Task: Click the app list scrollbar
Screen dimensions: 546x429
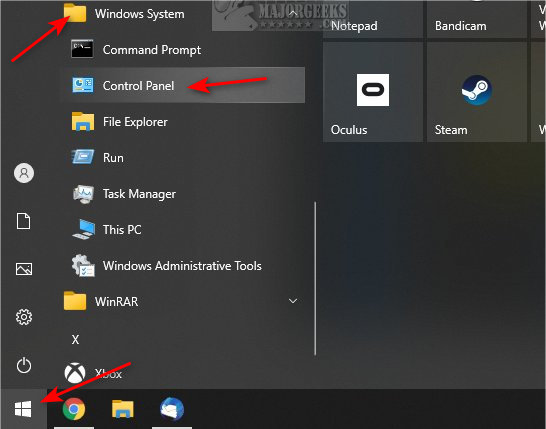Action: (315, 279)
